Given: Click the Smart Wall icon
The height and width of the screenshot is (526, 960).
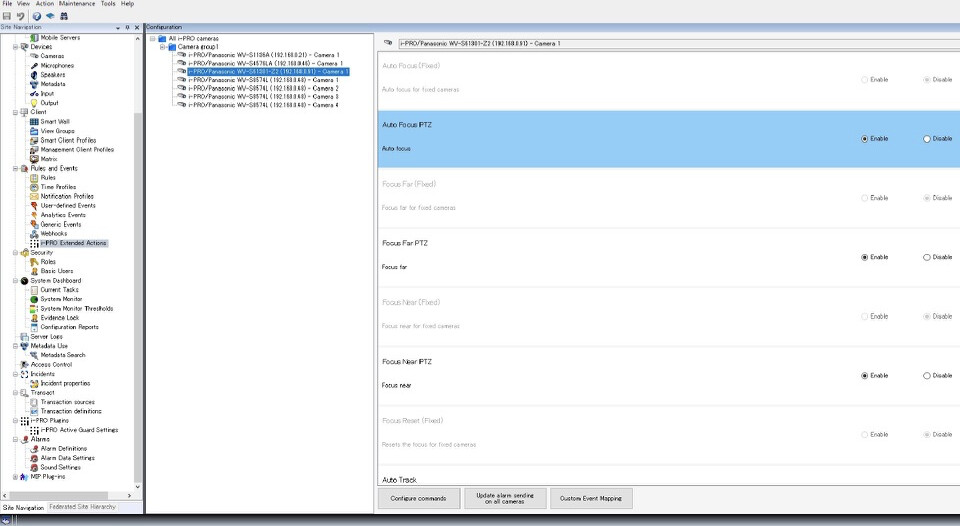Looking at the screenshot, I should click(34, 121).
